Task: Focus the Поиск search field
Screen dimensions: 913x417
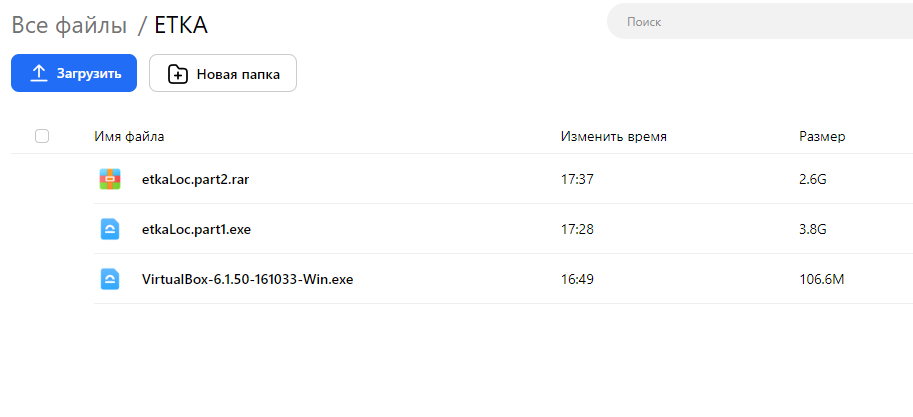Action: click(x=760, y=22)
